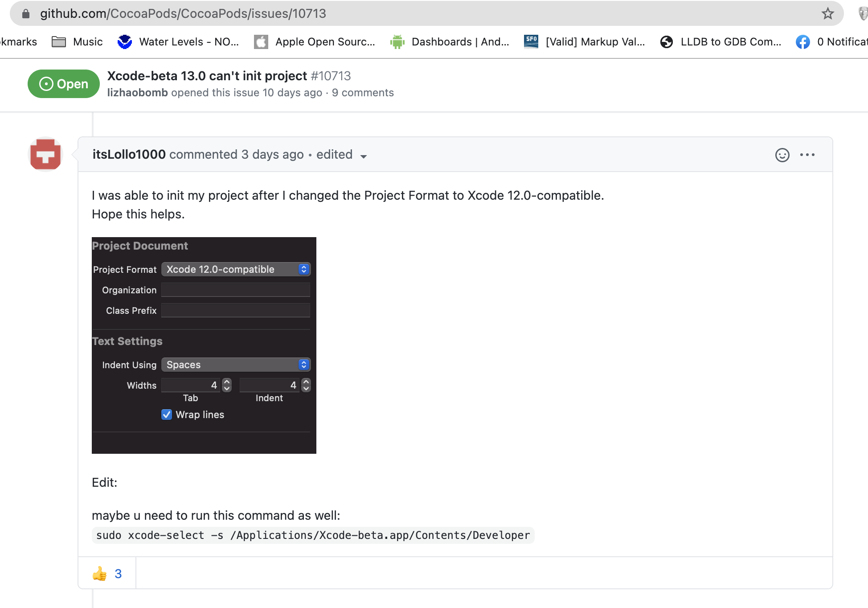Open the three-dot comment options menu
The height and width of the screenshot is (608, 868).
point(807,155)
